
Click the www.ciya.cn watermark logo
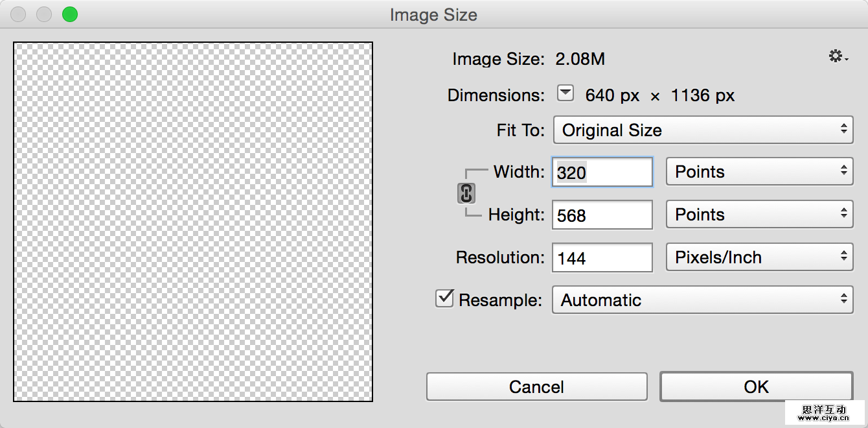[x=824, y=413]
